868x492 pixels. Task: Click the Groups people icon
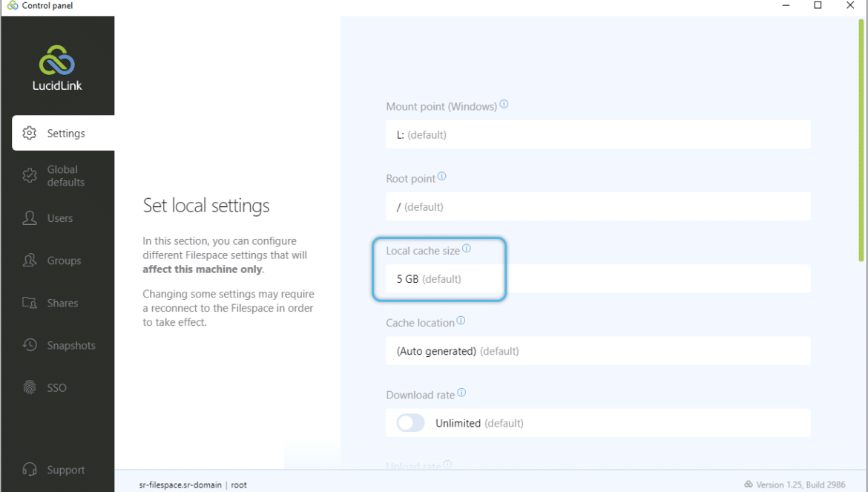(30, 260)
